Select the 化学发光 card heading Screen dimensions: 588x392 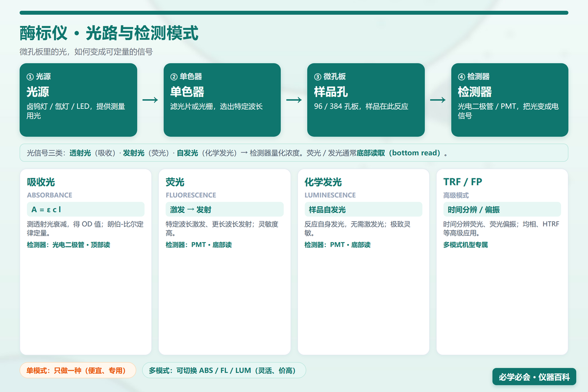(323, 182)
